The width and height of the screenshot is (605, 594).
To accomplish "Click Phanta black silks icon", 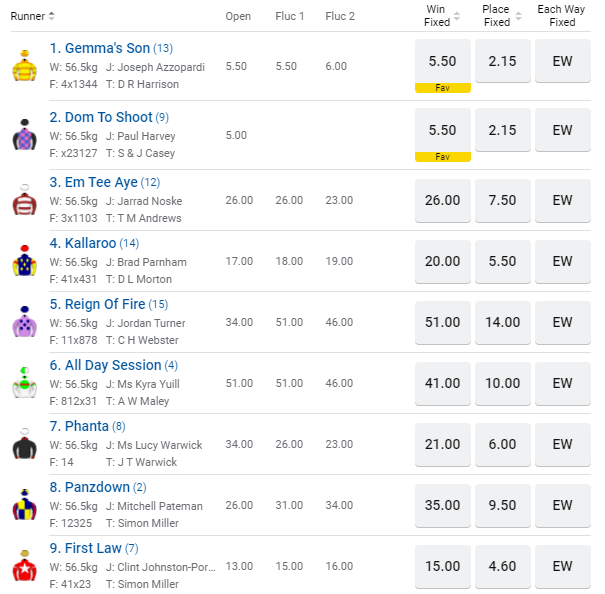I will (24, 444).
